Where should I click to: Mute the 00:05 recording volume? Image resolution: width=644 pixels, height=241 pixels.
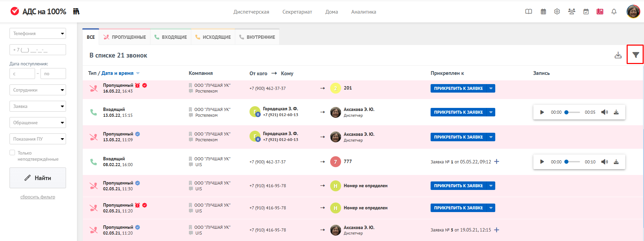[604, 112]
